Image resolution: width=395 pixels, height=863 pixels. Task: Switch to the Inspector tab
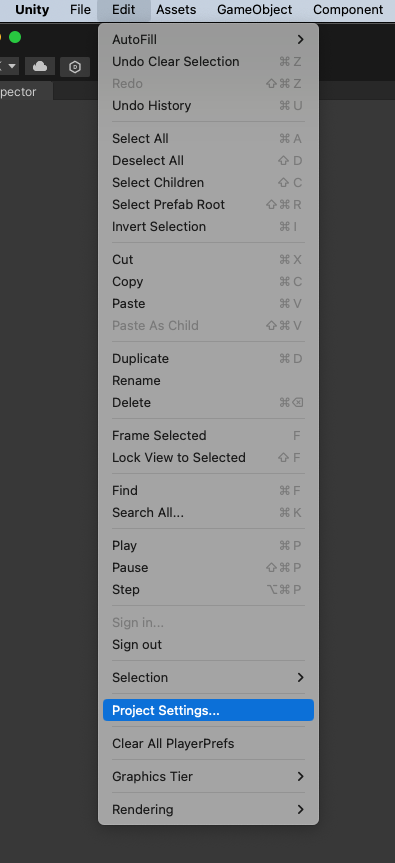point(24,92)
